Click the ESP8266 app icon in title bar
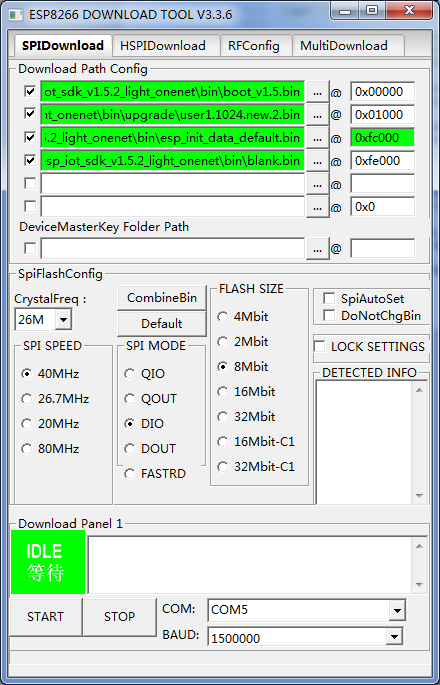 [x=16, y=15]
